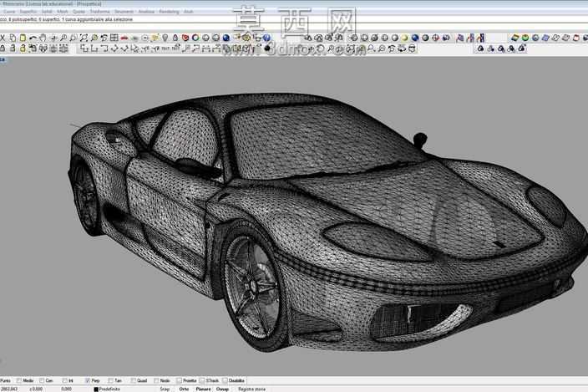This screenshot has width=588, height=392.
Task: Click the green sphere icon
Action: pyautogui.click(x=525, y=38)
